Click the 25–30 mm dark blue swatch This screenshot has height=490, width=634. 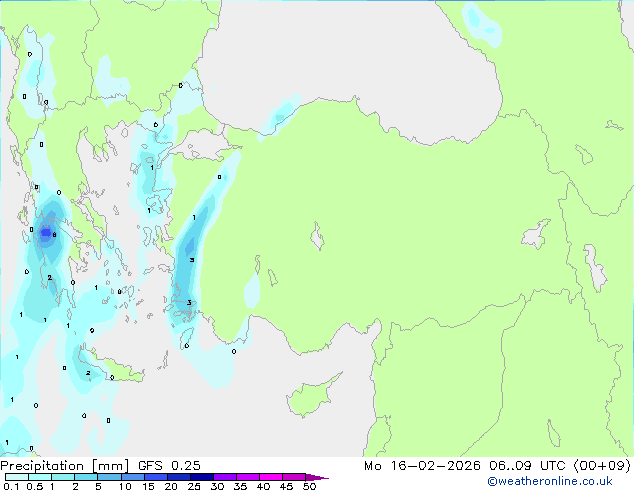[202, 477]
